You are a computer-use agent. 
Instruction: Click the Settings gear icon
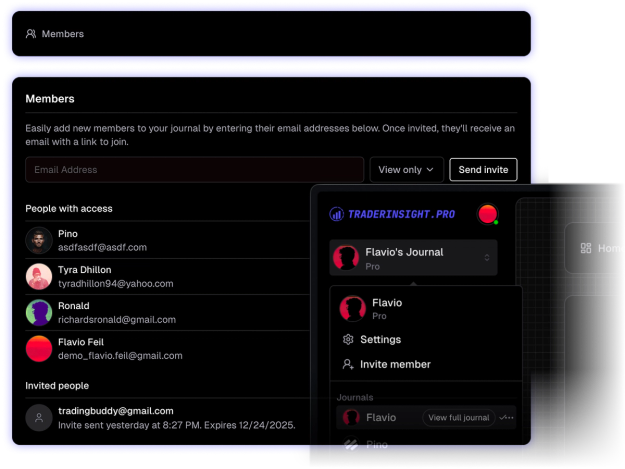348,339
